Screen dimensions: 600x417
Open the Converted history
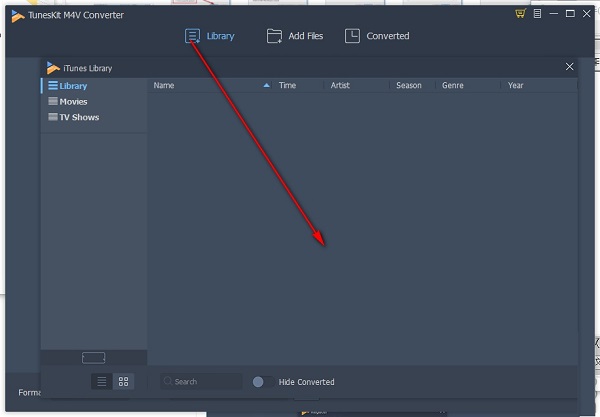[377, 36]
